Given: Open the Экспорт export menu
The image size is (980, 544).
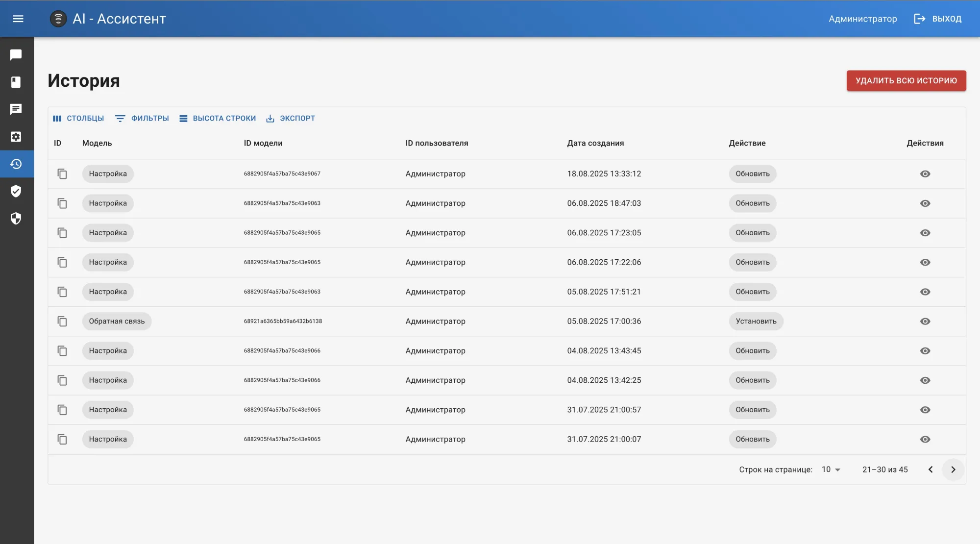Looking at the screenshot, I should pyautogui.click(x=291, y=119).
